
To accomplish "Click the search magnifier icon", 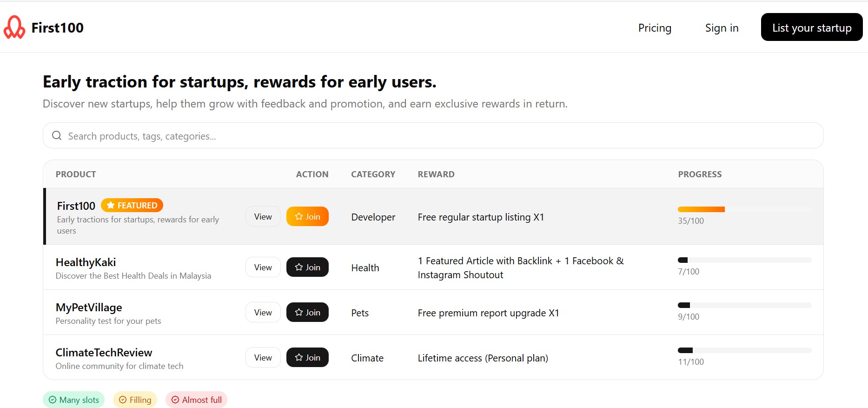I will tap(57, 136).
